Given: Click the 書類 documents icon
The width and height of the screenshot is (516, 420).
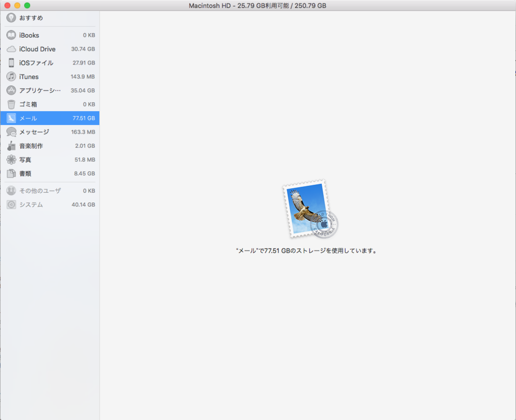Looking at the screenshot, I should coord(11,174).
